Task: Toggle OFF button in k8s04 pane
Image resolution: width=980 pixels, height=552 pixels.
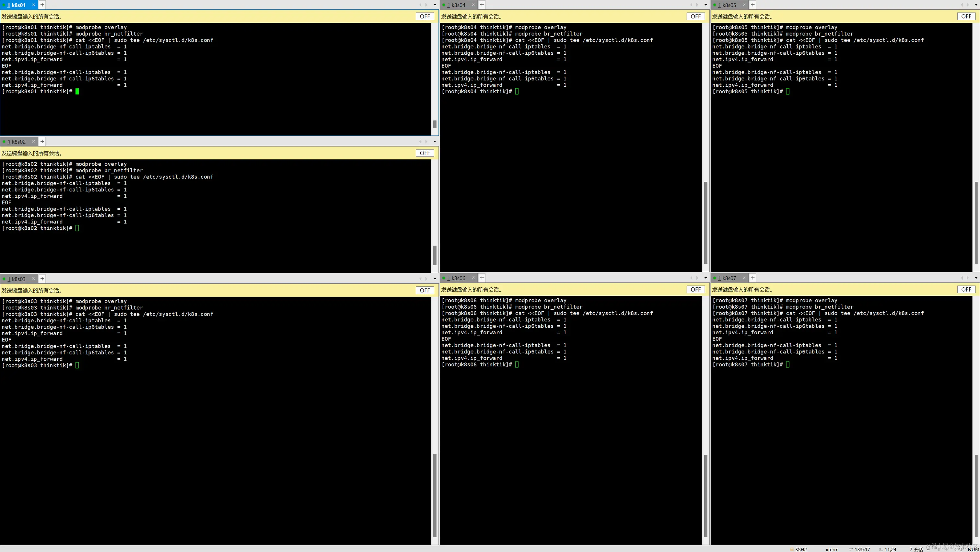Action: pyautogui.click(x=695, y=16)
